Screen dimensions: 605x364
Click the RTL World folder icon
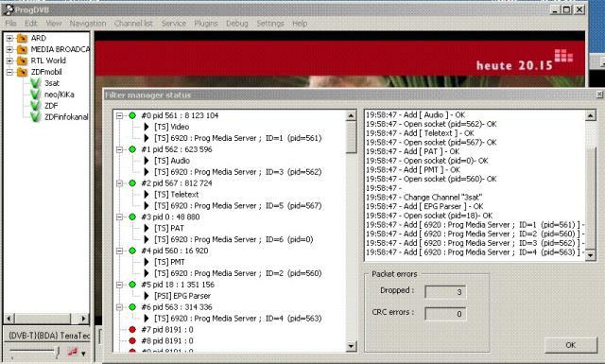23,61
